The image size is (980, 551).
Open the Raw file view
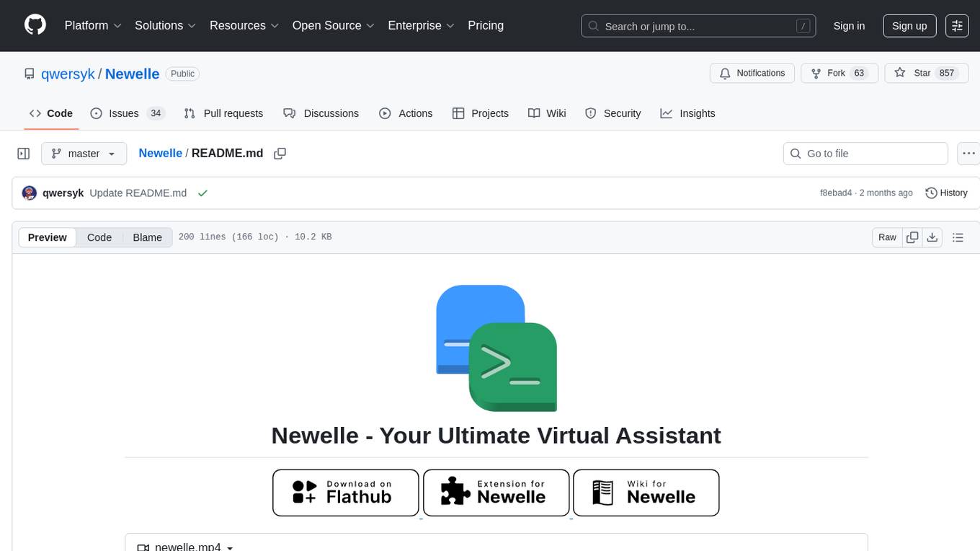887,237
